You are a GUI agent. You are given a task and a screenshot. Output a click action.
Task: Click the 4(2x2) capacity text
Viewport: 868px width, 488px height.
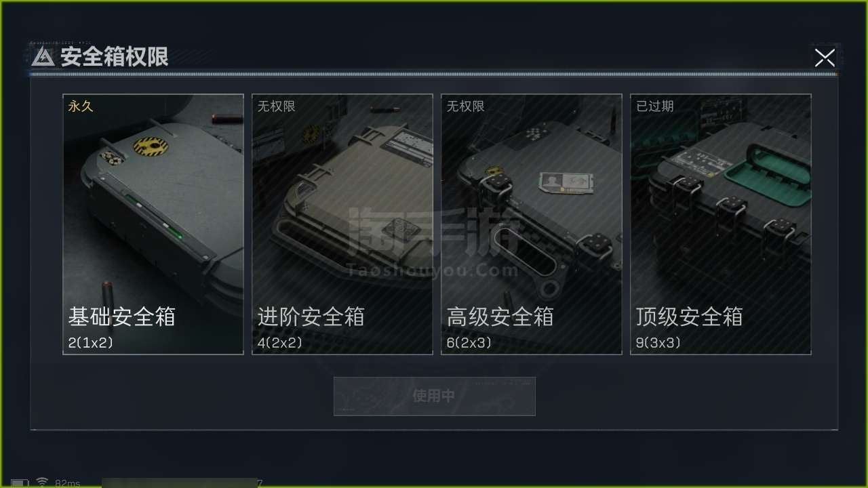tap(279, 343)
